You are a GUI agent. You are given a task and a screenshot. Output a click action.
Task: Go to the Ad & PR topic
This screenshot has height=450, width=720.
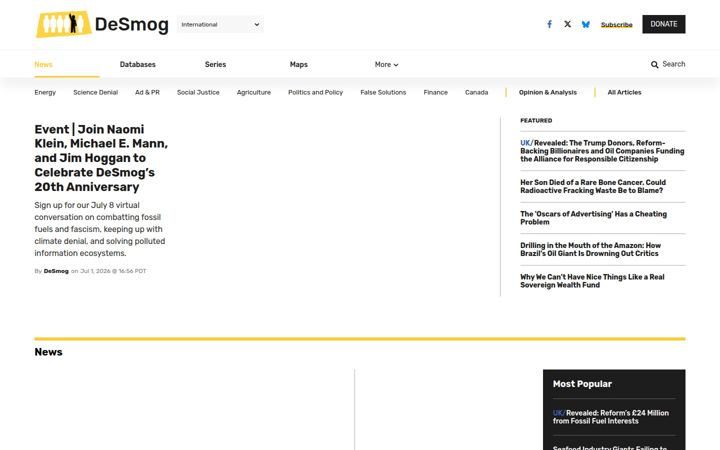point(147,92)
